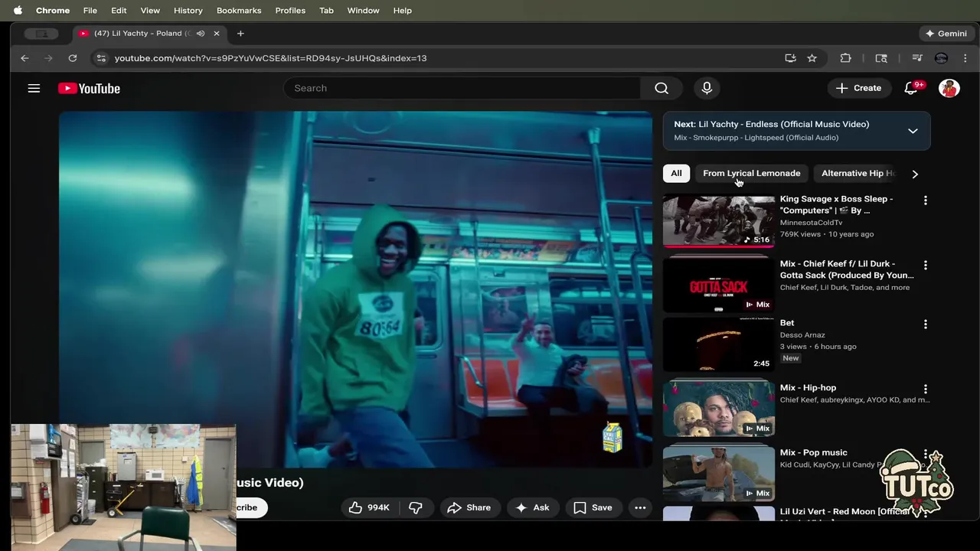Open the notifications bell
The image size is (980, 551).
pyautogui.click(x=910, y=88)
